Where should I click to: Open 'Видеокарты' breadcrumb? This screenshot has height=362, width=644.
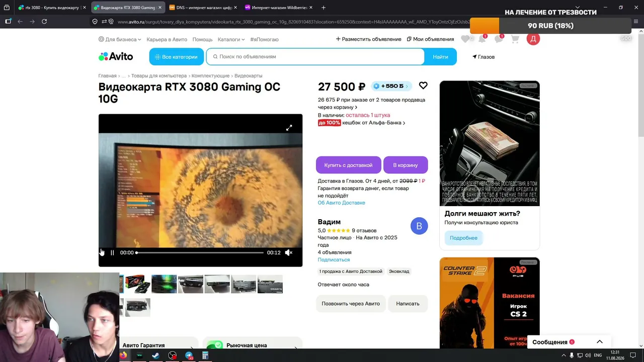(249, 76)
